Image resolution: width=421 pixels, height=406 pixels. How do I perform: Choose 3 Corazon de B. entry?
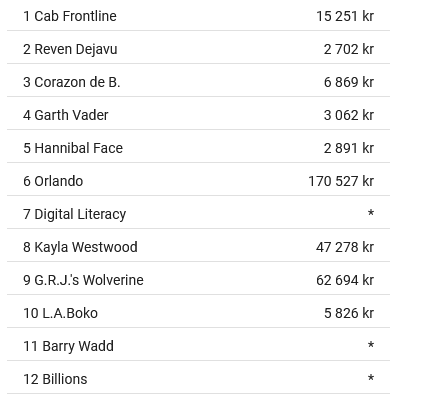click(198, 80)
